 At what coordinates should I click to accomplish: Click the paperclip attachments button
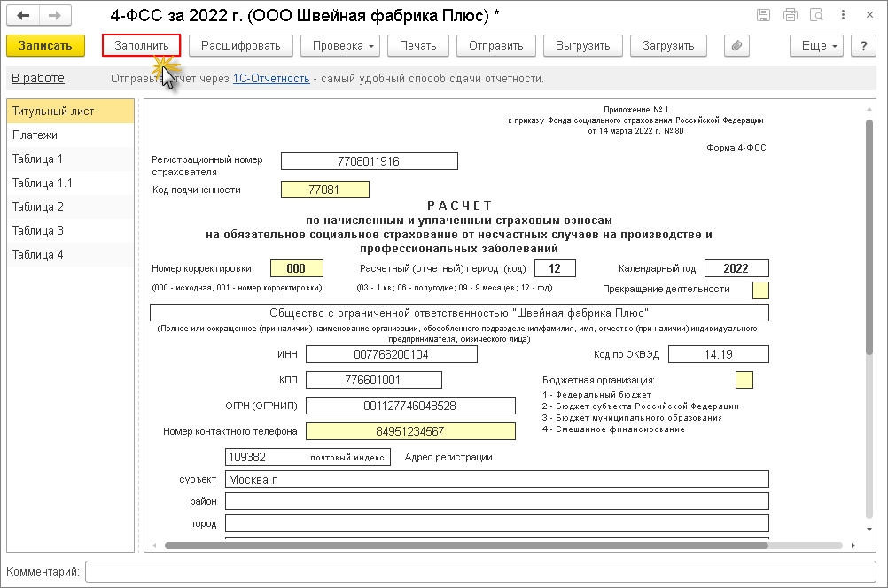[736, 46]
